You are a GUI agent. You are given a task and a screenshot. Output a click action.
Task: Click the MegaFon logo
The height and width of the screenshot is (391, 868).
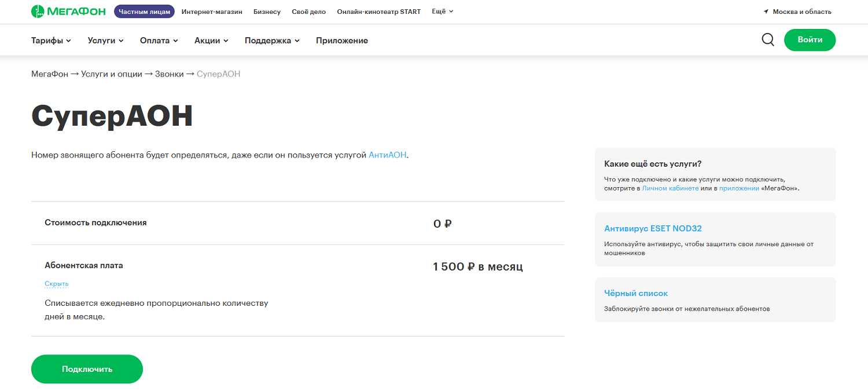69,12
